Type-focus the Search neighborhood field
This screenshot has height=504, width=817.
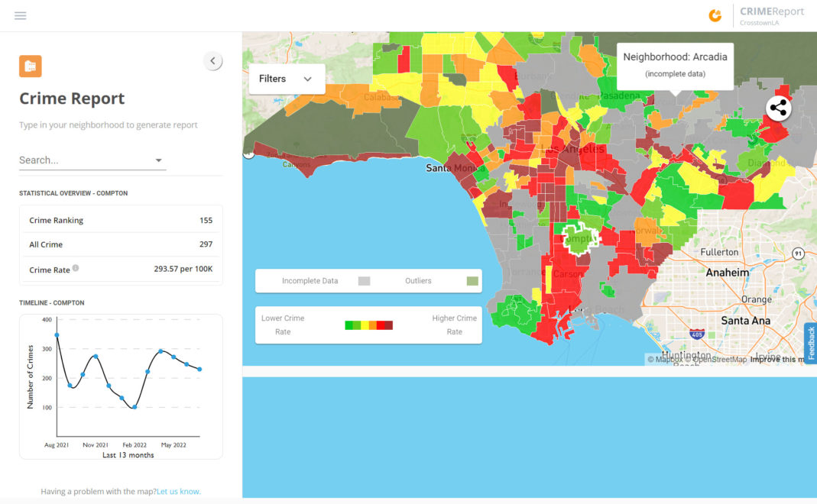[x=84, y=160]
